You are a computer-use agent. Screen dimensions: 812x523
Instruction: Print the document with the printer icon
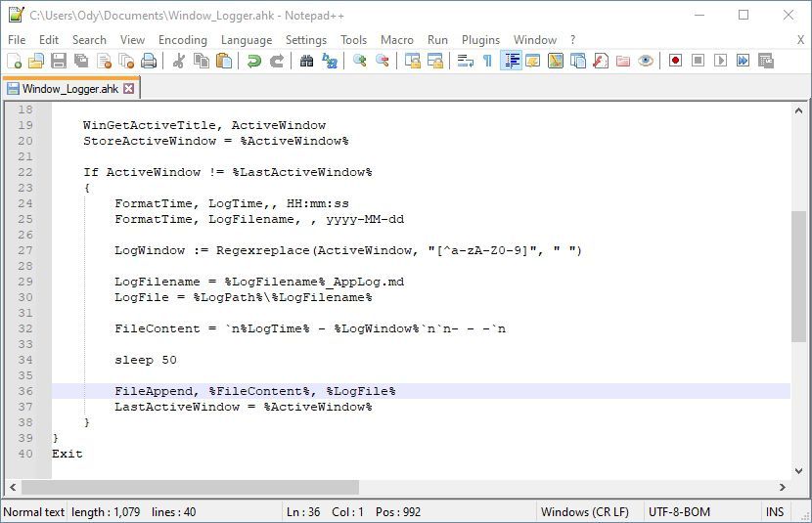coord(149,61)
